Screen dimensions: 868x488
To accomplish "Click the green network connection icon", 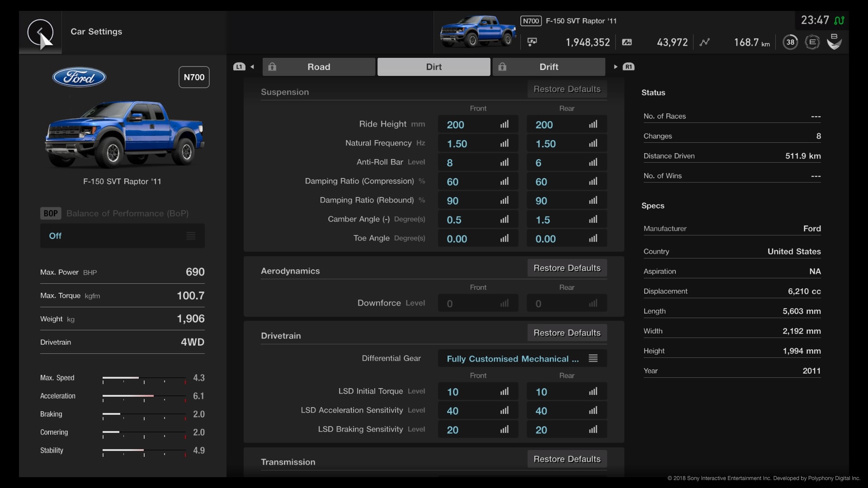I will pyautogui.click(x=839, y=20).
